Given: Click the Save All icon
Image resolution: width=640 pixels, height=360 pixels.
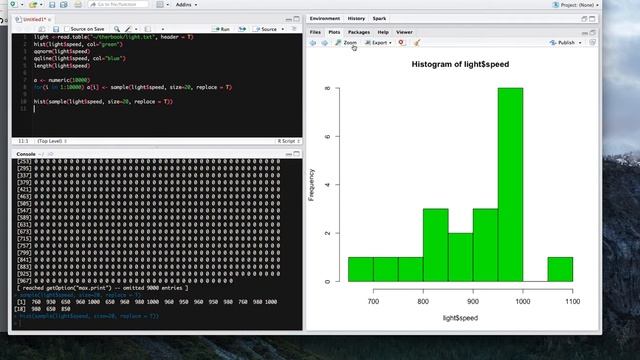Looking at the screenshot, I should coord(64,5).
